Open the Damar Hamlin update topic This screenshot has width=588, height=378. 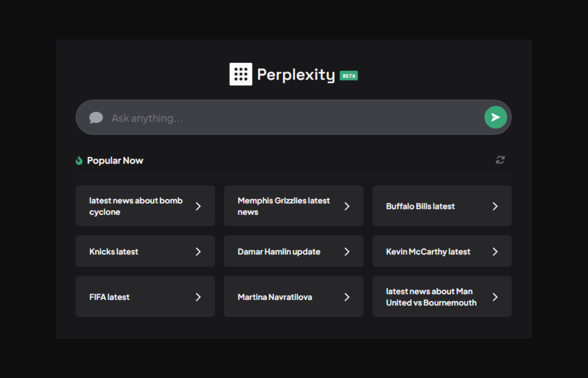[x=293, y=251]
